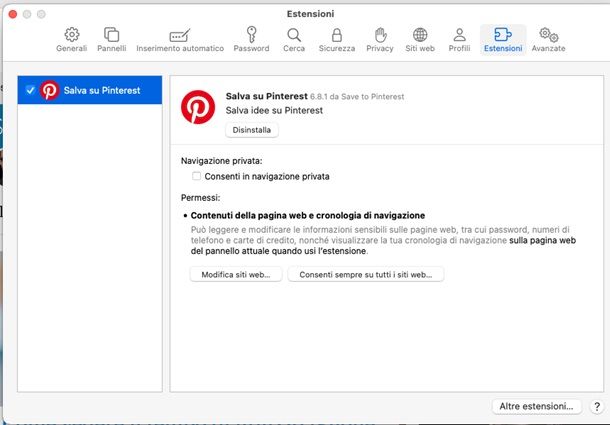The width and height of the screenshot is (610, 425).
Task: Enable Consenti in navigazione privata
Action: point(196,176)
